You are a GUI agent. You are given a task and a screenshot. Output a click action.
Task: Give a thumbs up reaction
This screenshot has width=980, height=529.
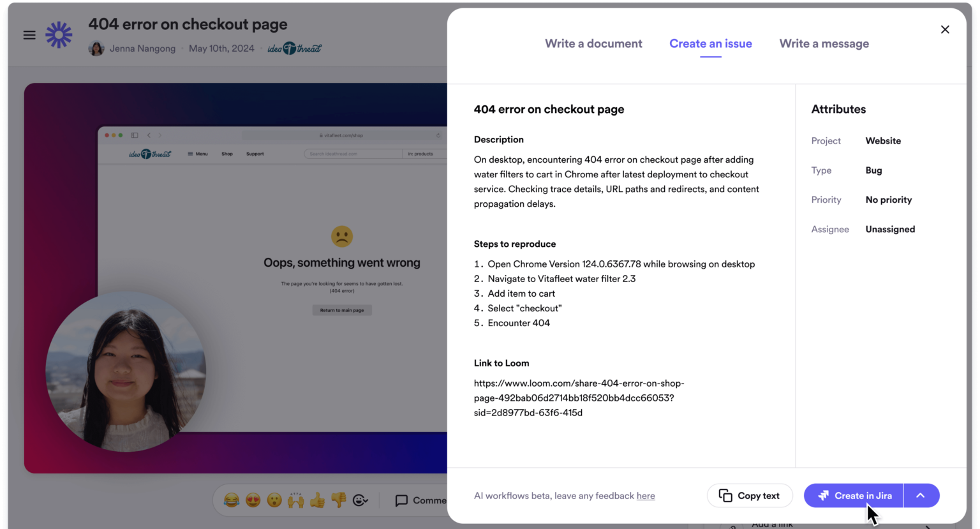316,500
